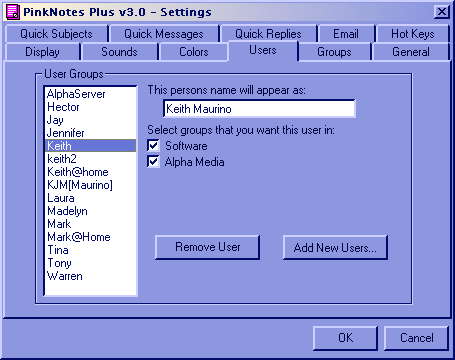Close the Settings dialog window

click(x=442, y=12)
